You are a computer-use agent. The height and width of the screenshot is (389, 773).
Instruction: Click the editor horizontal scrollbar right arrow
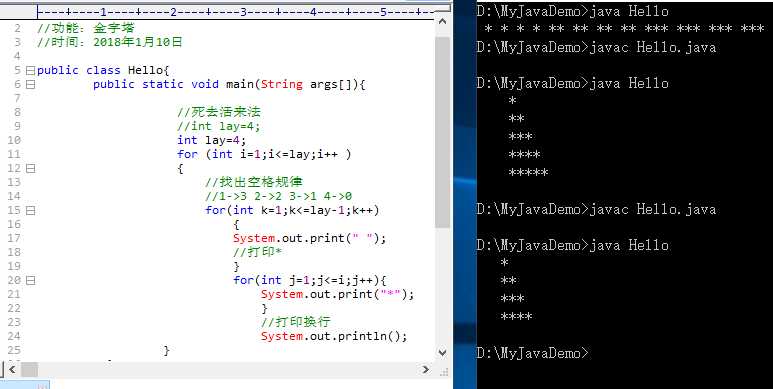425,369
